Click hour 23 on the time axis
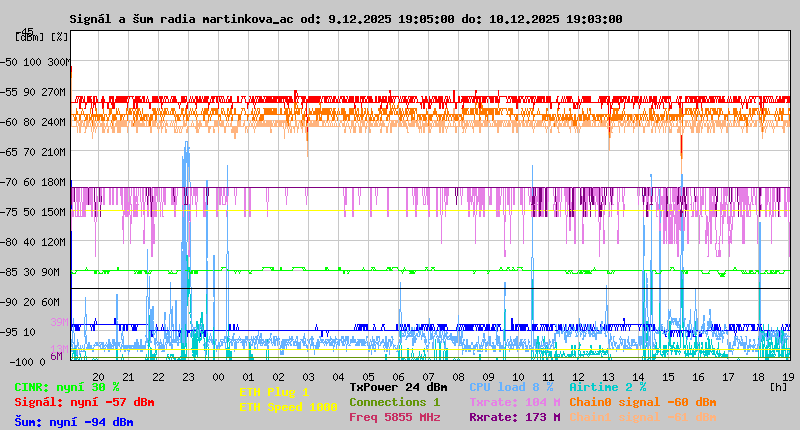The height and width of the screenshot is (430, 800). (x=188, y=375)
